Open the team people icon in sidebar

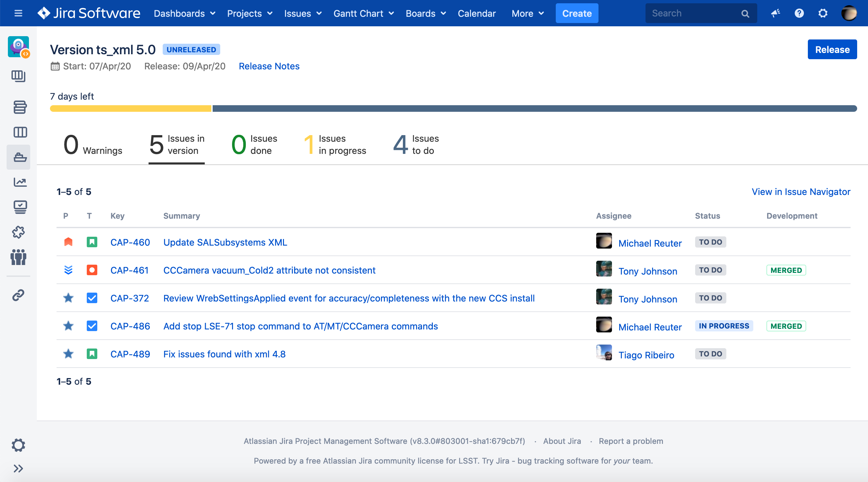pos(18,257)
